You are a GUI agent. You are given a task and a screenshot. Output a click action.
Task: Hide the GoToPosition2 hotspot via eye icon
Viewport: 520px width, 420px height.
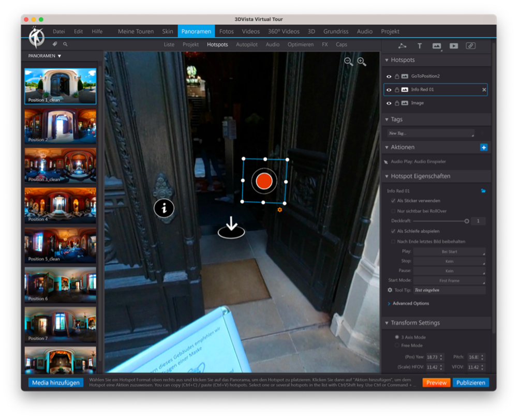pos(389,77)
